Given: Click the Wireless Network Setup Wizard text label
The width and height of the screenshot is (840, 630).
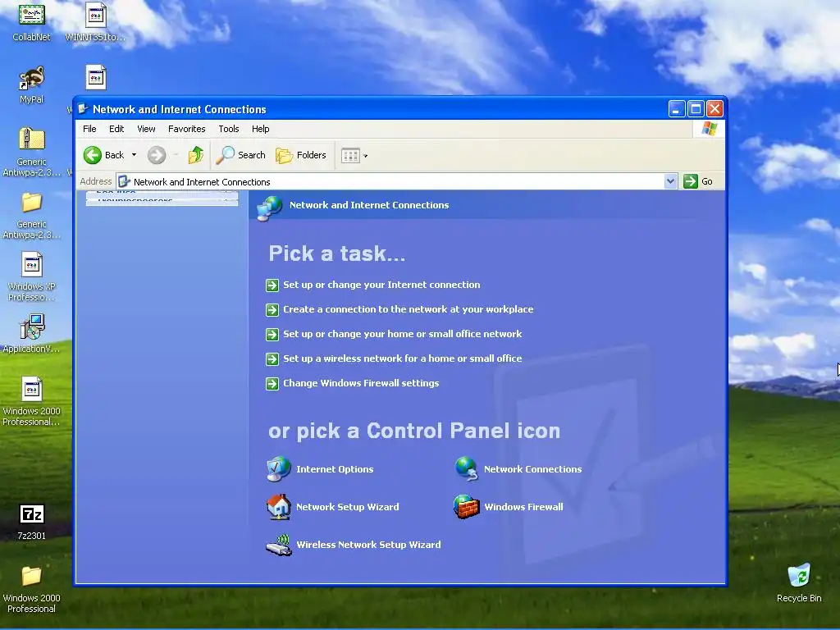Looking at the screenshot, I should pos(368,545).
